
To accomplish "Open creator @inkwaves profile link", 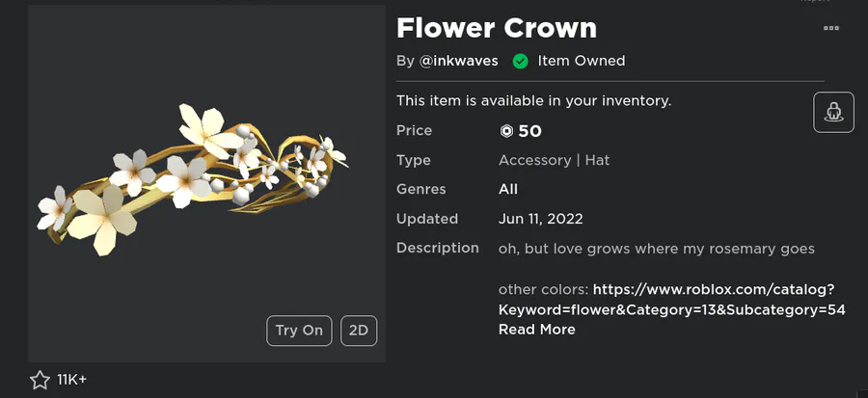I will pyautogui.click(x=458, y=61).
